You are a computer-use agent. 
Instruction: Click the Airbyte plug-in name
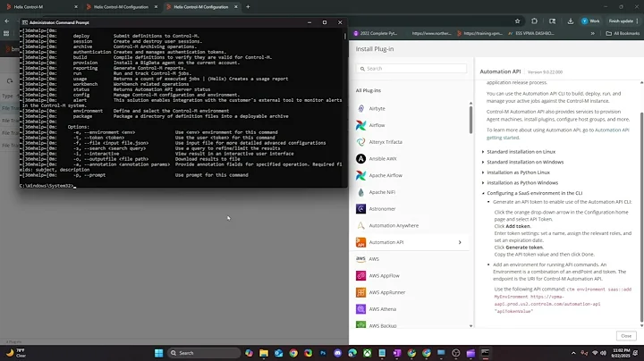tap(377, 109)
